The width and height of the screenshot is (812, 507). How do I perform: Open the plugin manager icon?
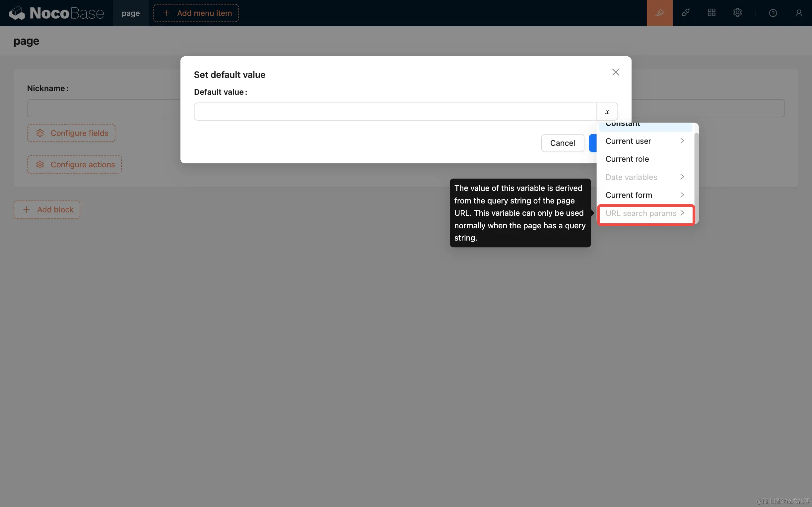coord(685,13)
